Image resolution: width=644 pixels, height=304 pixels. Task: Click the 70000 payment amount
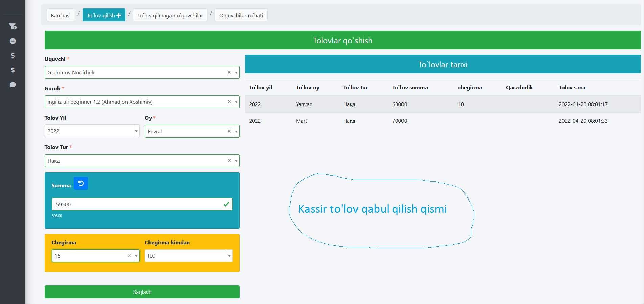click(x=400, y=121)
